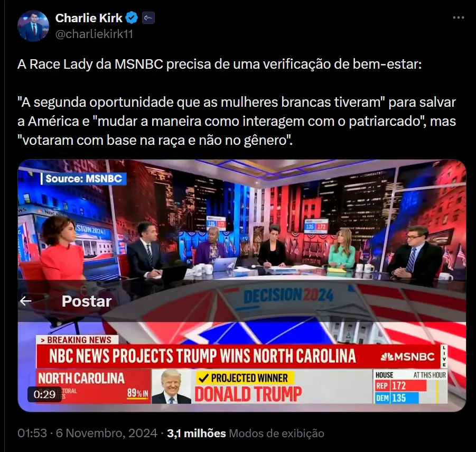Click the back arrow next to Postar
Viewport: 476px width, 452px height.
pyautogui.click(x=26, y=301)
